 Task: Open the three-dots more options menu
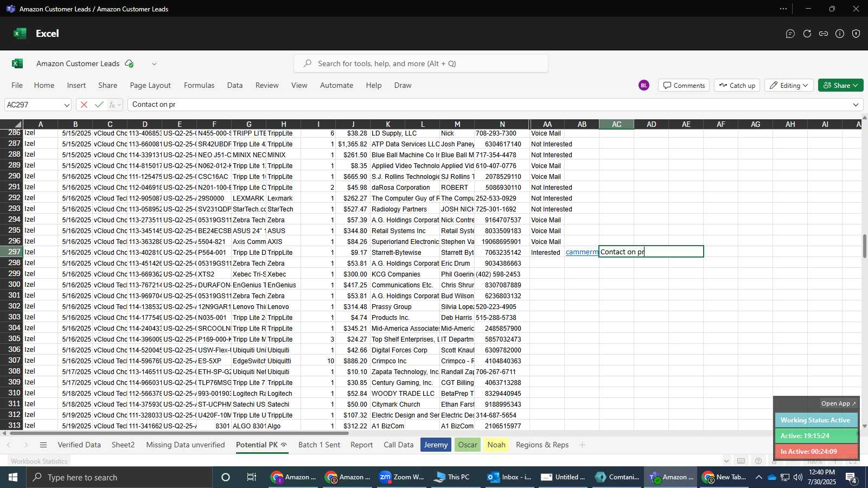tap(783, 9)
